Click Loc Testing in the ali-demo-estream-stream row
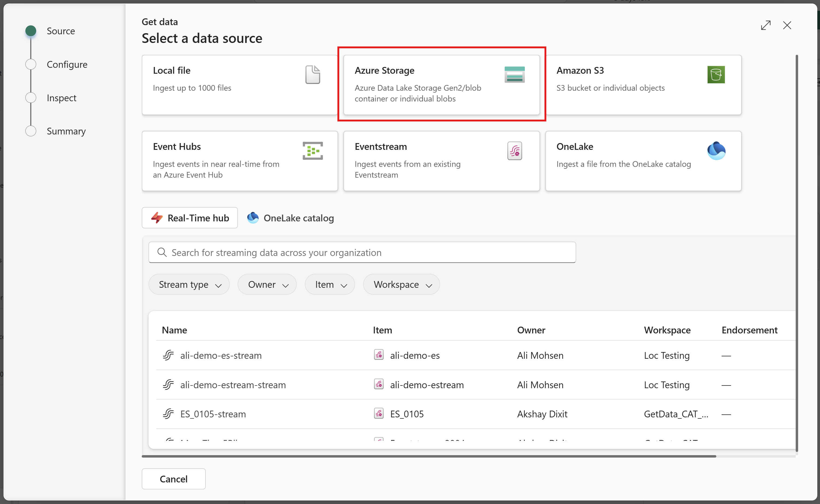Screen dimensions: 820x504 667,385
